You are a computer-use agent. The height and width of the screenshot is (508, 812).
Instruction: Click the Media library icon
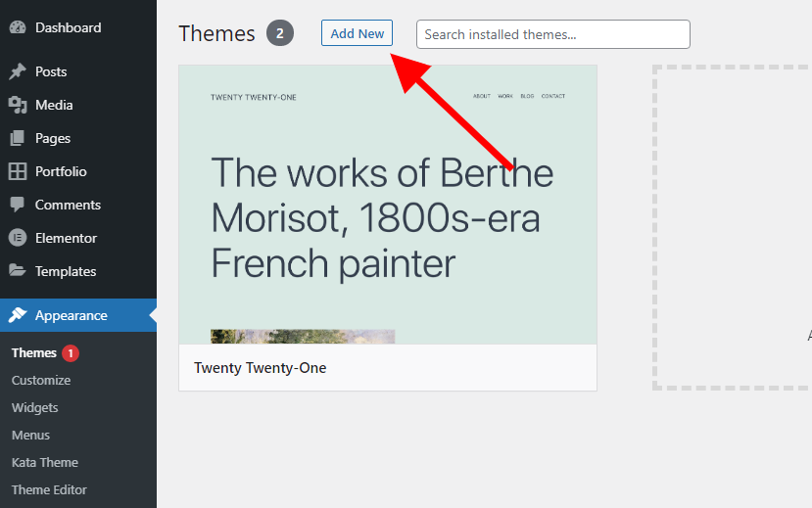click(18, 105)
